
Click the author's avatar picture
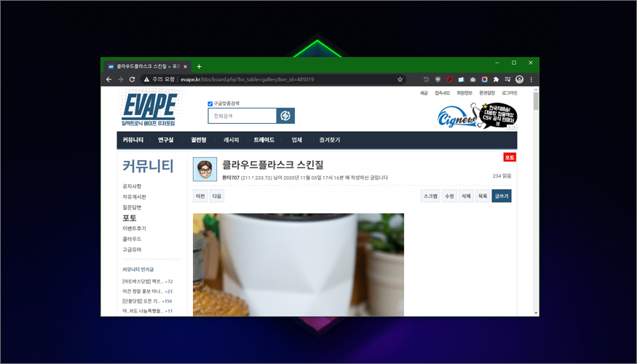pyautogui.click(x=205, y=169)
